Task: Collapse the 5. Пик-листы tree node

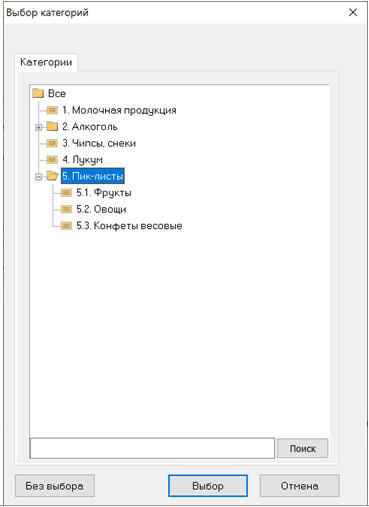Action: pos(39,177)
